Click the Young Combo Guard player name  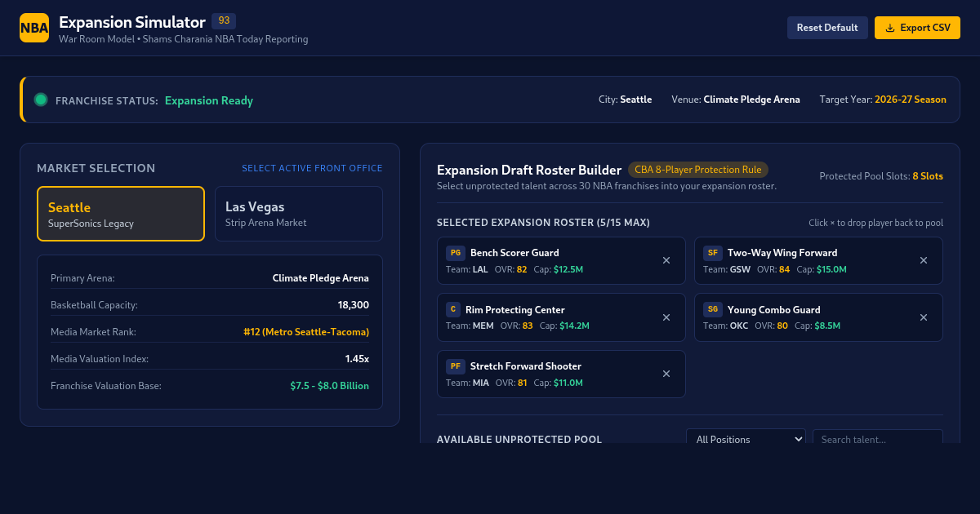point(774,310)
